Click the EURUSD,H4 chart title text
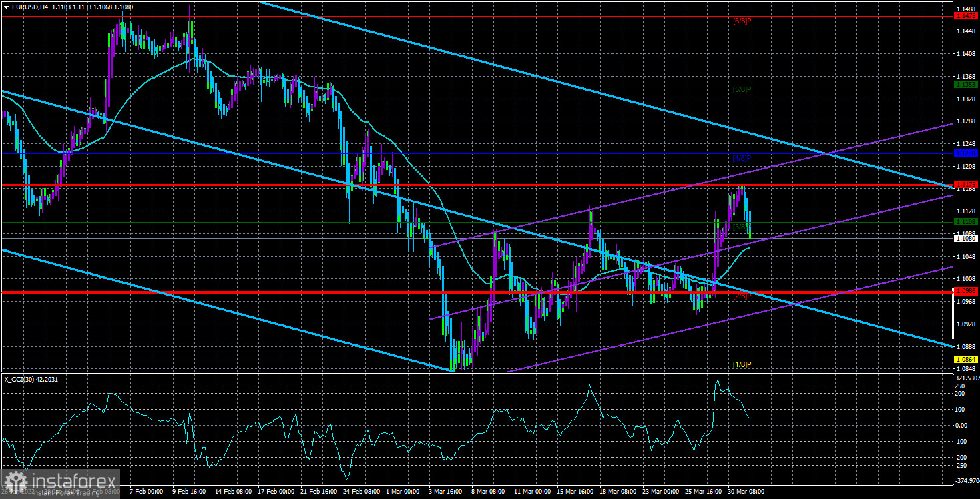The height and width of the screenshot is (499, 980). 29,7
